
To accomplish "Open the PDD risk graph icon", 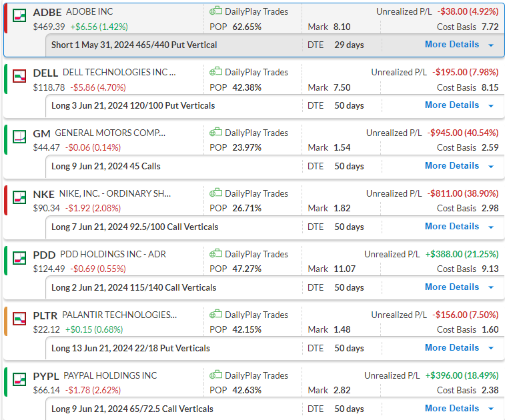I will [19, 258].
